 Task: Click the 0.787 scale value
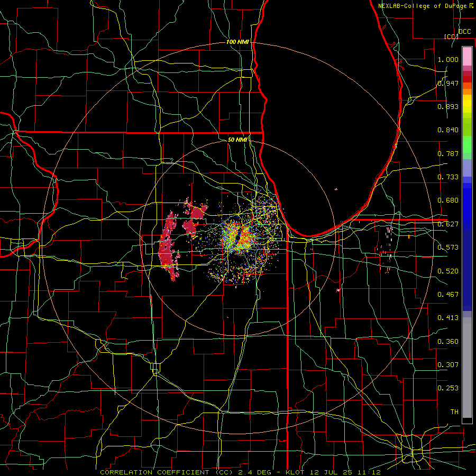(x=448, y=153)
